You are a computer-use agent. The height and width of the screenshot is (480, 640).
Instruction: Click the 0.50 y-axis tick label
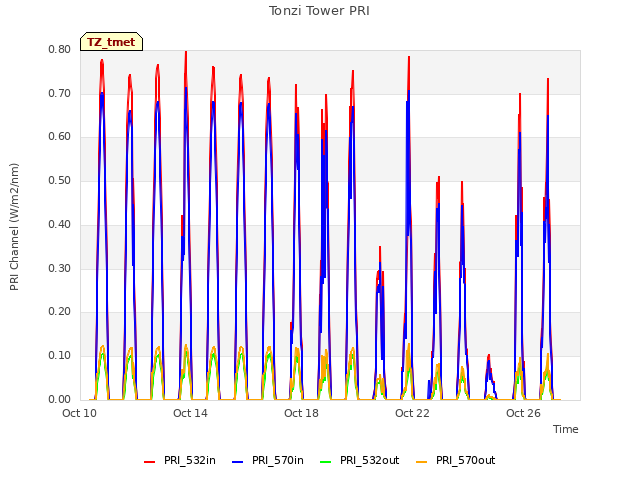[x=60, y=180]
